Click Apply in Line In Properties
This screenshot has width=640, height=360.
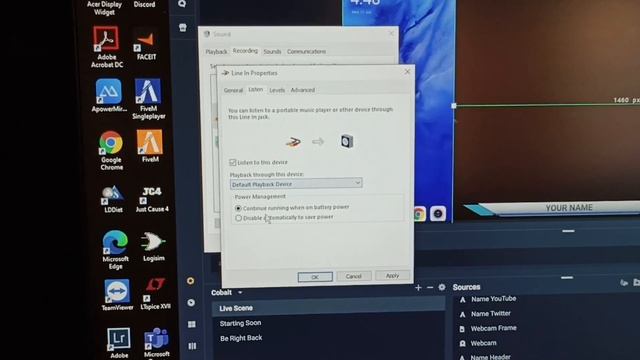(x=392, y=276)
